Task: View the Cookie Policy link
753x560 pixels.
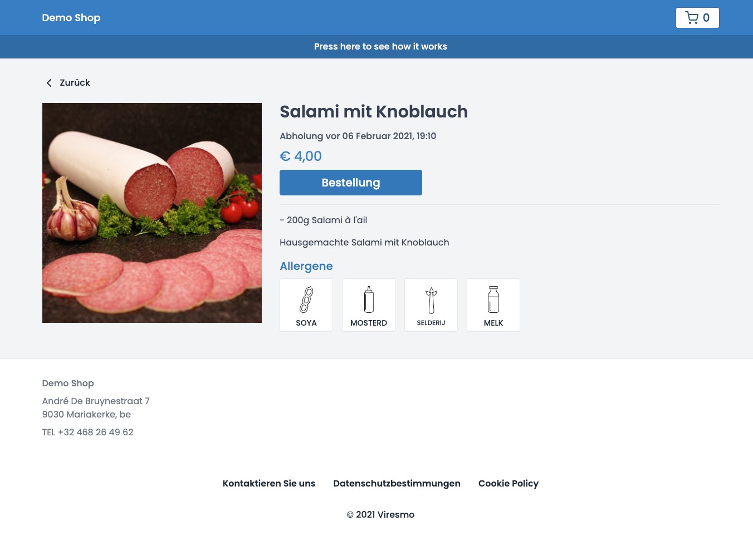Action: click(x=508, y=483)
